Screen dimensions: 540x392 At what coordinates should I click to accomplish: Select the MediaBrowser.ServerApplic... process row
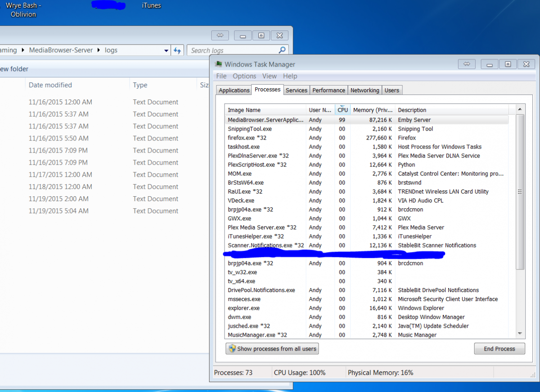point(265,120)
